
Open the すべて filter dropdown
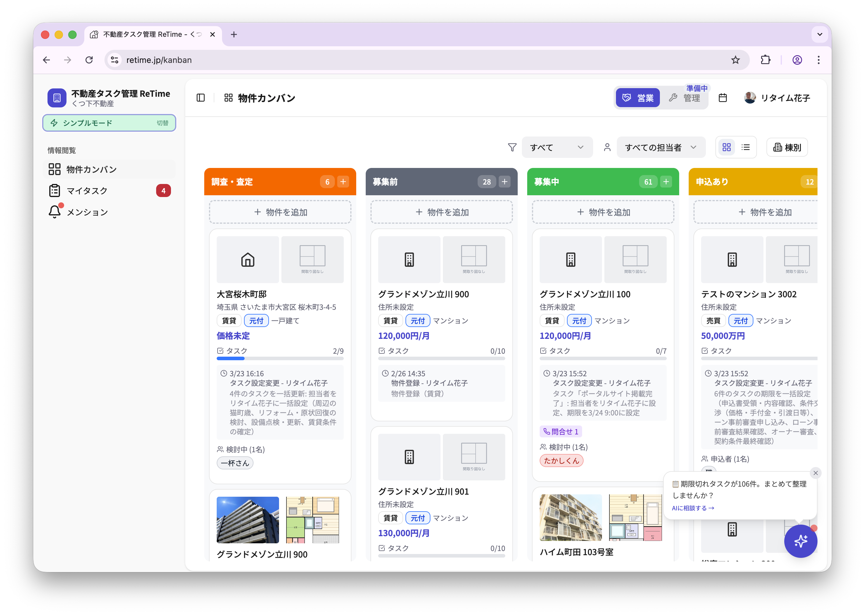pyautogui.click(x=557, y=147)
